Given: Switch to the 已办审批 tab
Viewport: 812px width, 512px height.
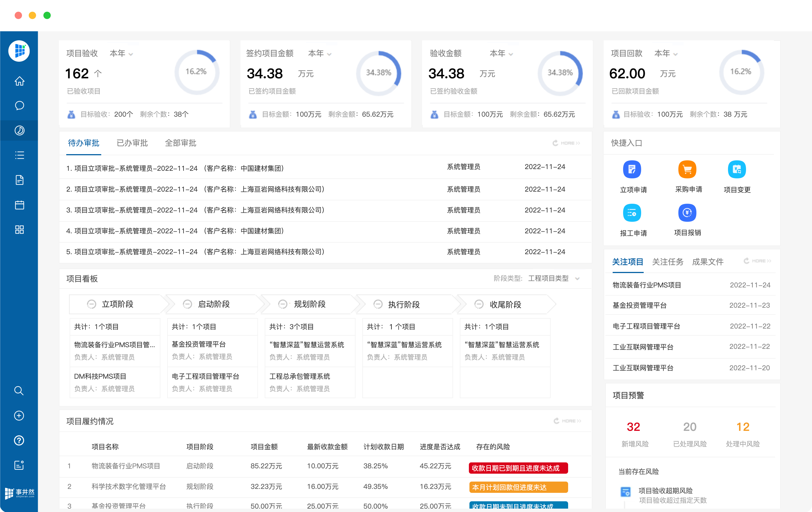Looking at the screenshot, I should click(132, 143).
